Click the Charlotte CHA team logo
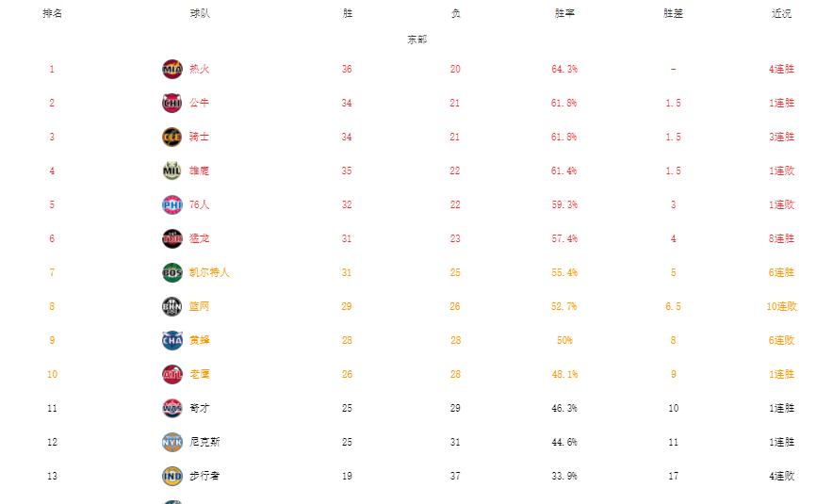Screen dimensions: 833x504 click(172, 340)
